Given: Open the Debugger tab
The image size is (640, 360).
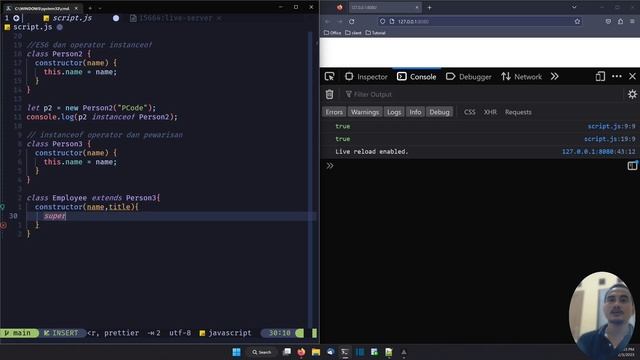Looking at the screenshot, I should (469, 76).
